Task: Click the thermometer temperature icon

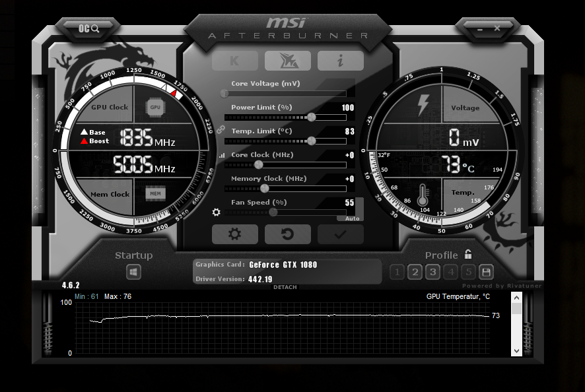Action: (x=423, y=195)
